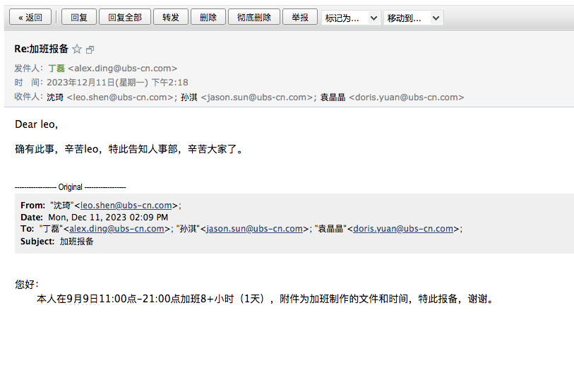The image size is (574, 392).
Task: Click the 回复 reply button
Action: 79,18
